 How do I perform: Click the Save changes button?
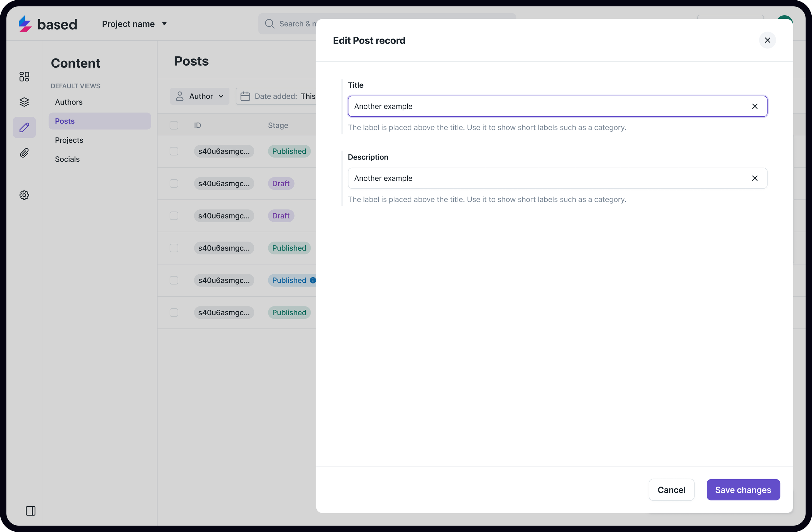tap(743, 490)
